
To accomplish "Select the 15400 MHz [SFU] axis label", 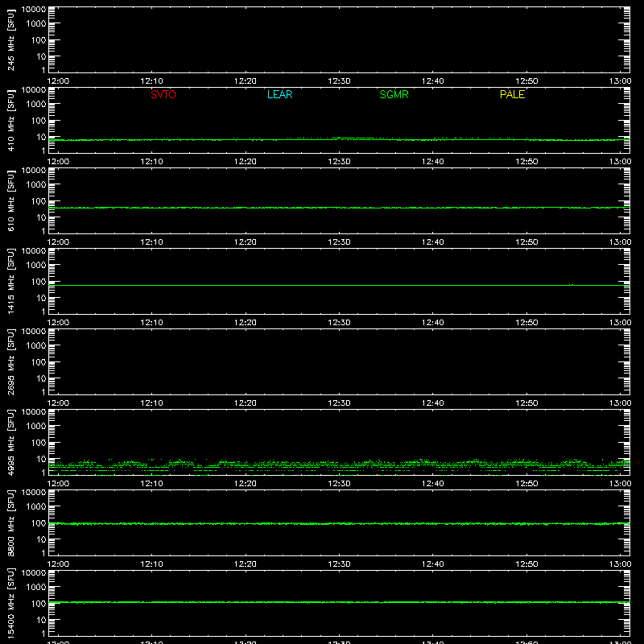I will (10, 603).
